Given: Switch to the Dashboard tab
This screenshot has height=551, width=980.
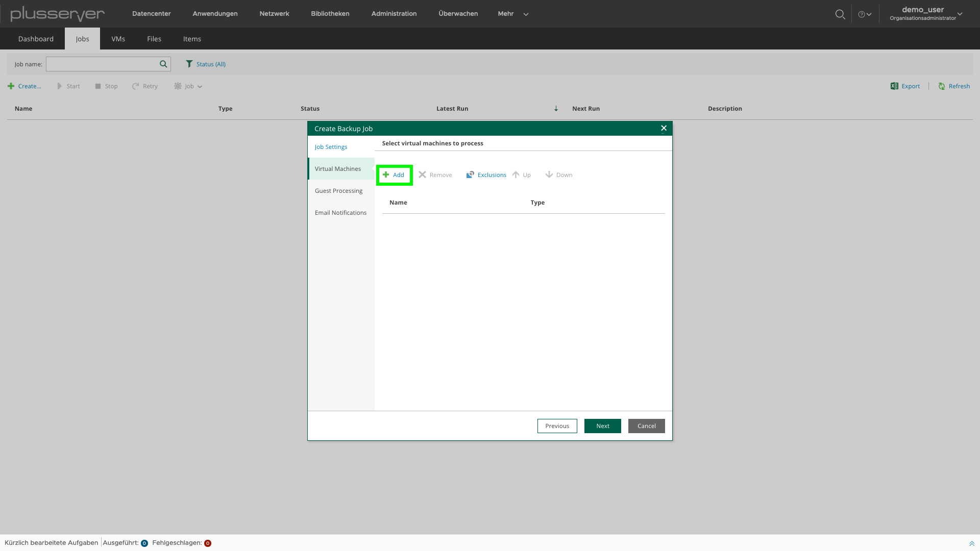Looking at the screenshot, I should pyautogui.click(x=36, y=39).
